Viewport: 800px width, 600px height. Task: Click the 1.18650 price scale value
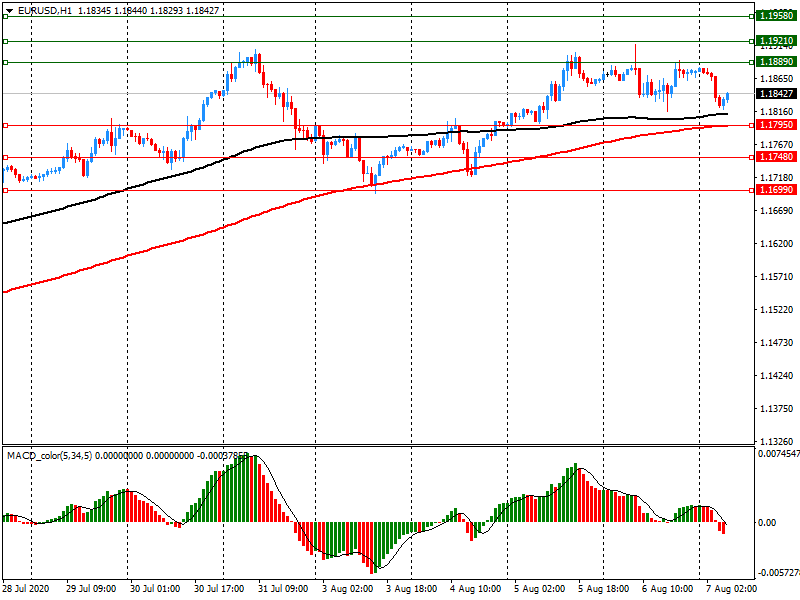(x=777, y=79)
